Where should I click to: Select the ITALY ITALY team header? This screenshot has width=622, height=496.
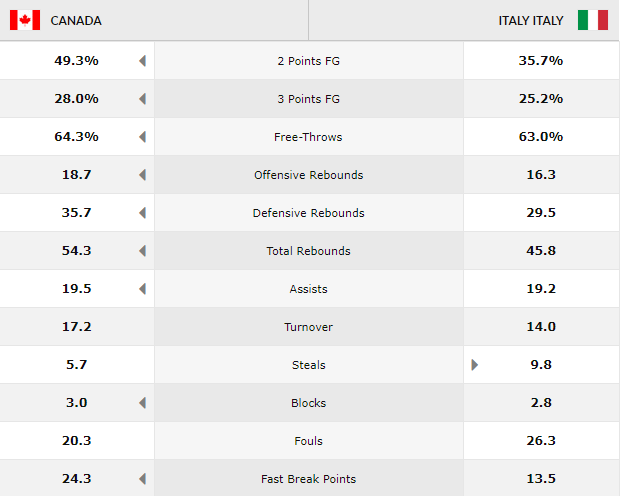pyautogui.click(x=531, y=20)
